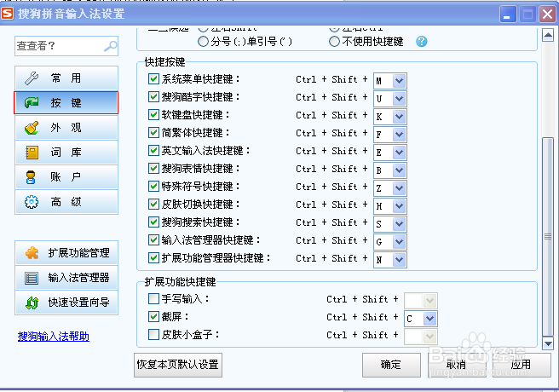Click the wrench icon beside 常用
Viewport: 559px width, 392px height.
coord(32,78)
